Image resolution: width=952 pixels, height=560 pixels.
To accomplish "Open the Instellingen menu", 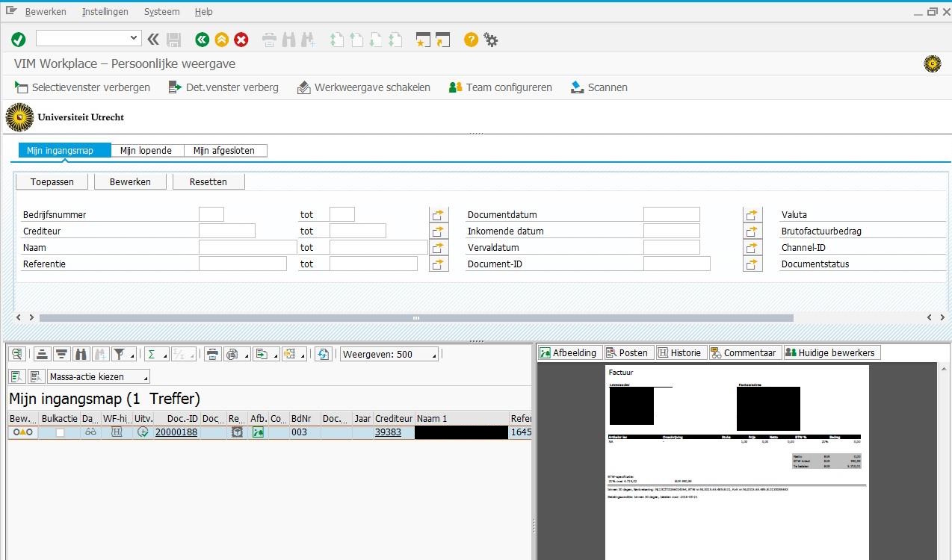I will [105, 11].
